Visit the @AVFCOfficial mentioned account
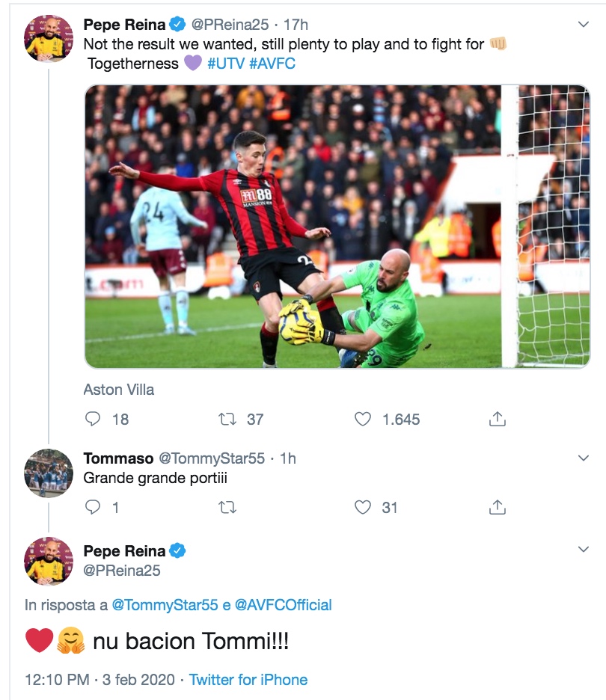 284,605
